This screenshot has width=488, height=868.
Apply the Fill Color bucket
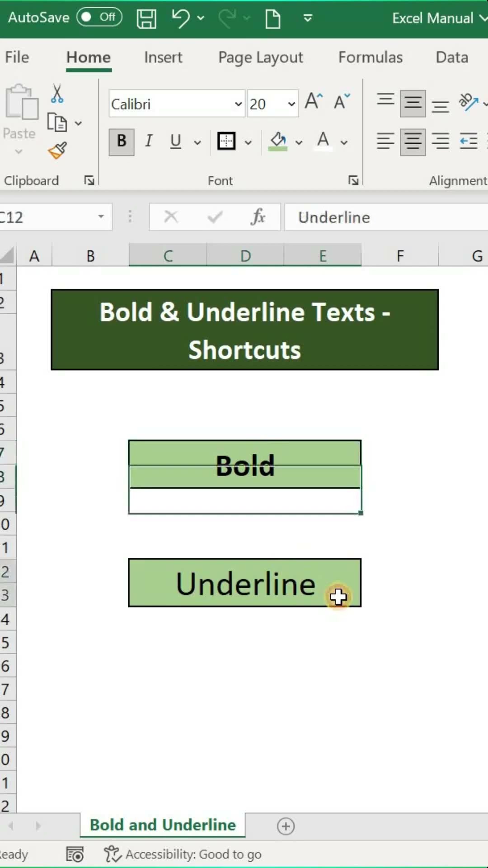point(278,142)
